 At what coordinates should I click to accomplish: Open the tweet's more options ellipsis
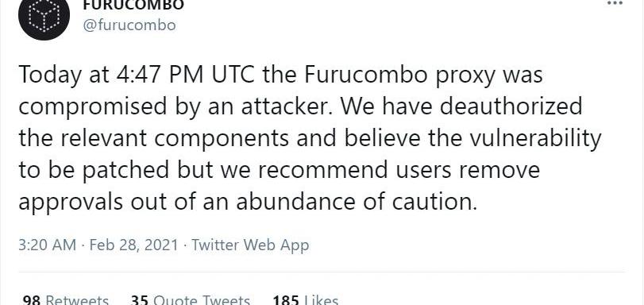point(615,3)
